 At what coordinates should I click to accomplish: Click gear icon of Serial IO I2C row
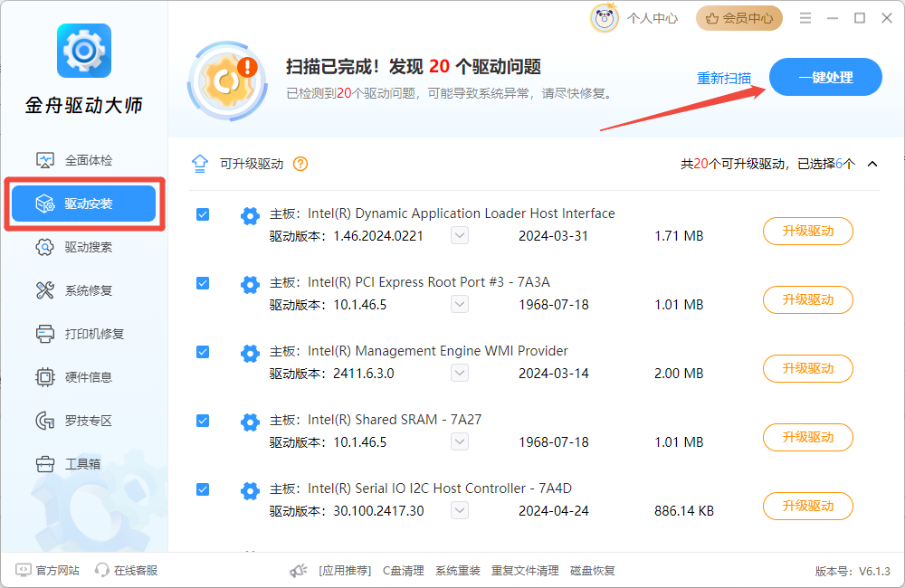click(250, 491)
